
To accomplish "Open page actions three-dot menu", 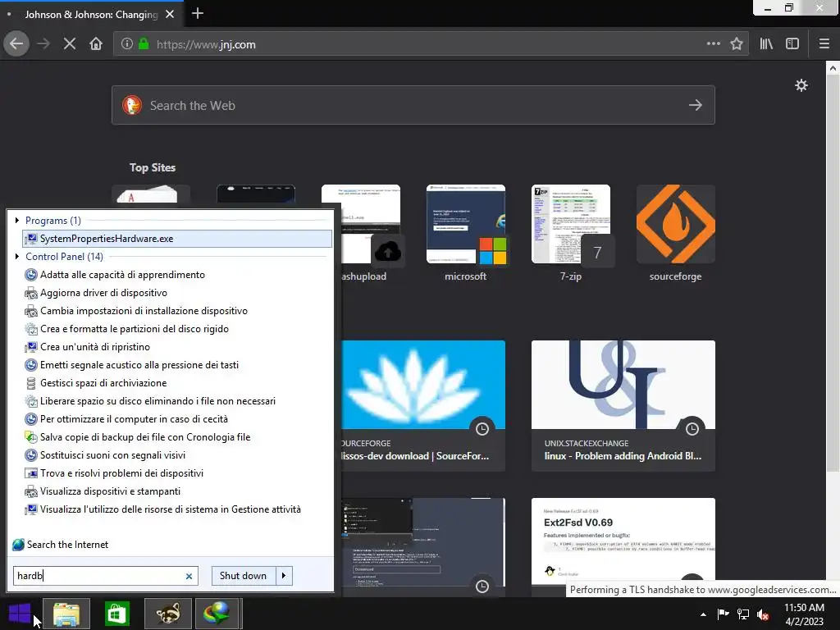I will coord(713,44).
